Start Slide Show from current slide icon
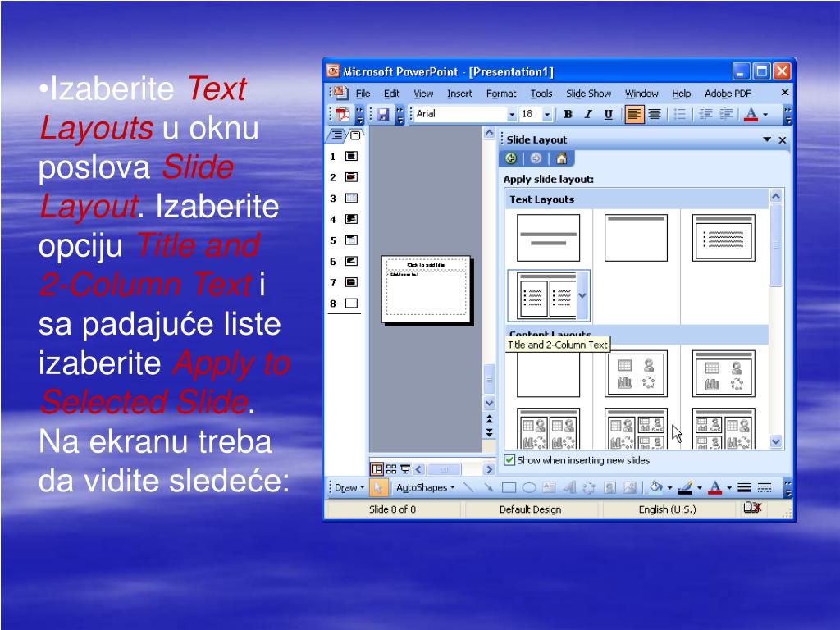 (405, 469)
